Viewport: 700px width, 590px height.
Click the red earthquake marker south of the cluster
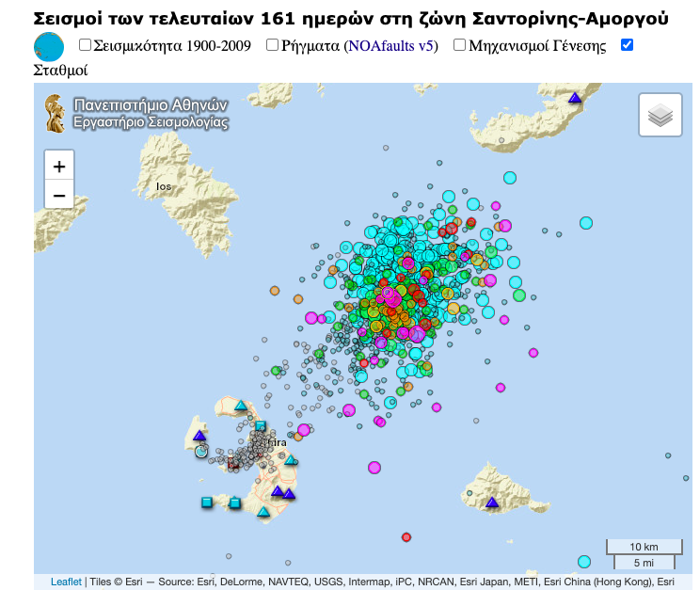(406, 537)
